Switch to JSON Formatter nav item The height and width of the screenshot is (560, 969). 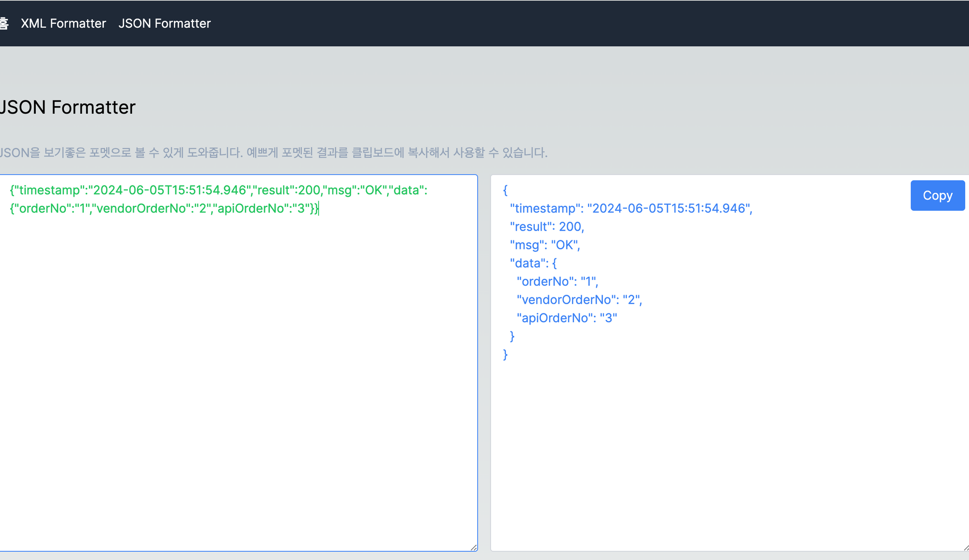click(x=164, y=23)
